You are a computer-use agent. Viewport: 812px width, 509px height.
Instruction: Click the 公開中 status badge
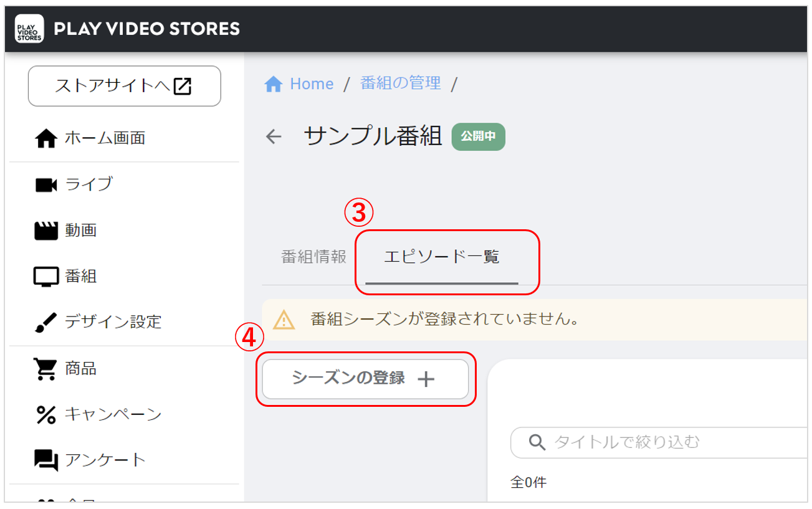tap(478, 136)
